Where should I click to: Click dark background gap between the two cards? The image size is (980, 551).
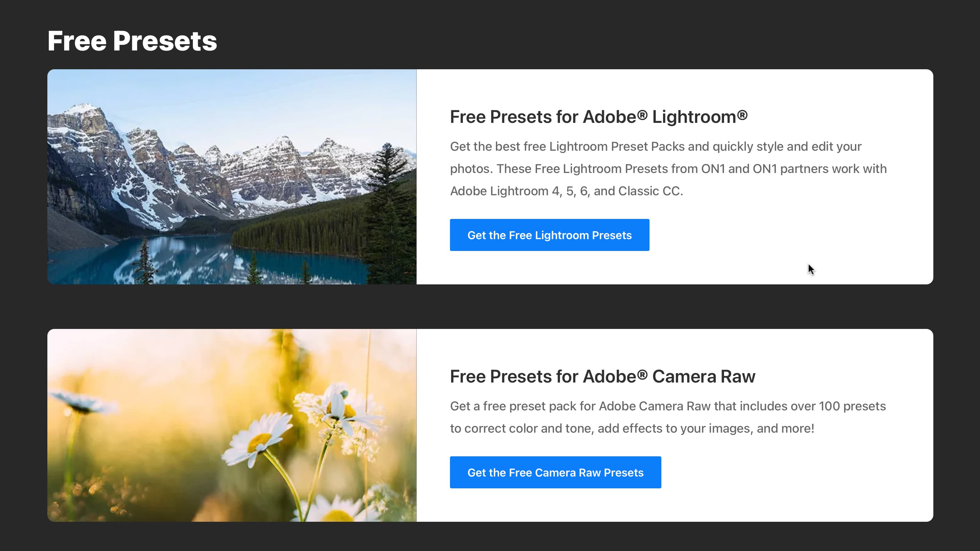490,307
